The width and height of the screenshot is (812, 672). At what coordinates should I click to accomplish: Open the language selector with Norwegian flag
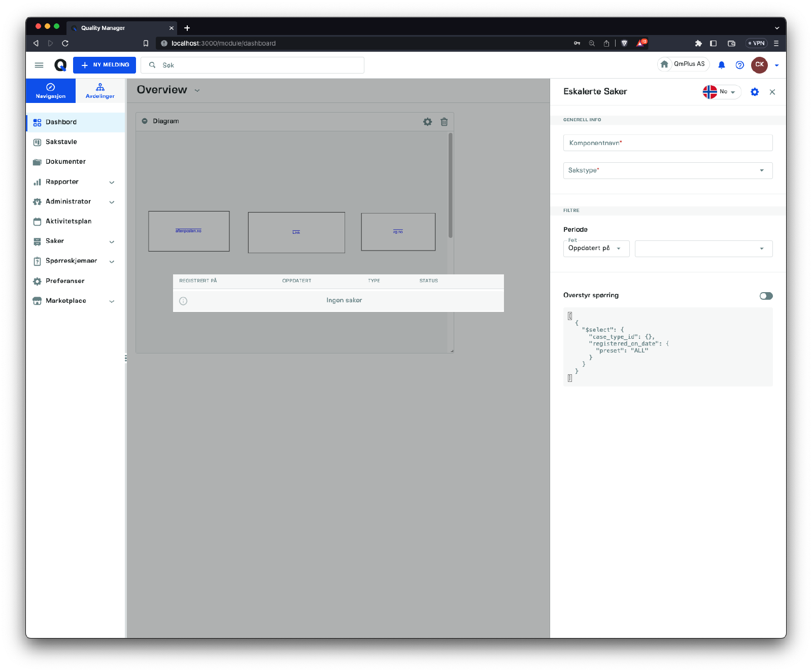[x=721, y=92]
